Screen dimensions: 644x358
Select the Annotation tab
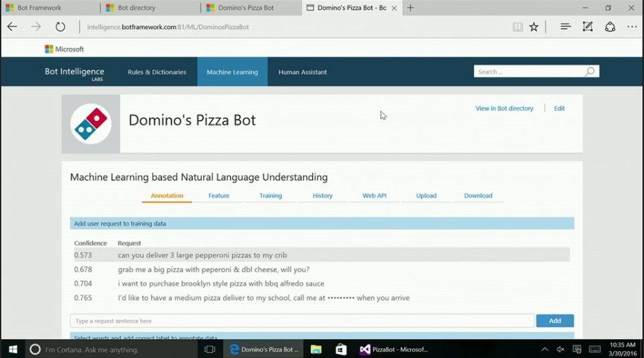tap(167, 196)
